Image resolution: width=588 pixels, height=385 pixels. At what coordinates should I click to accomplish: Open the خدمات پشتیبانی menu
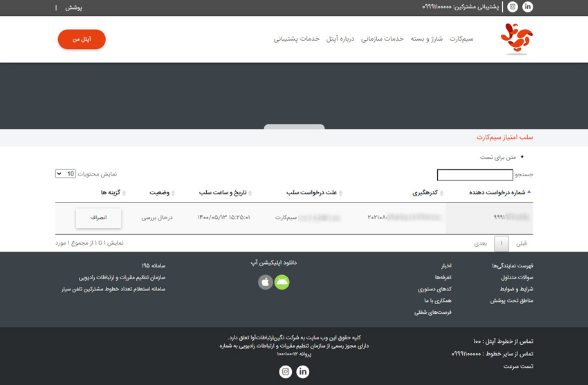click(296, 39)
